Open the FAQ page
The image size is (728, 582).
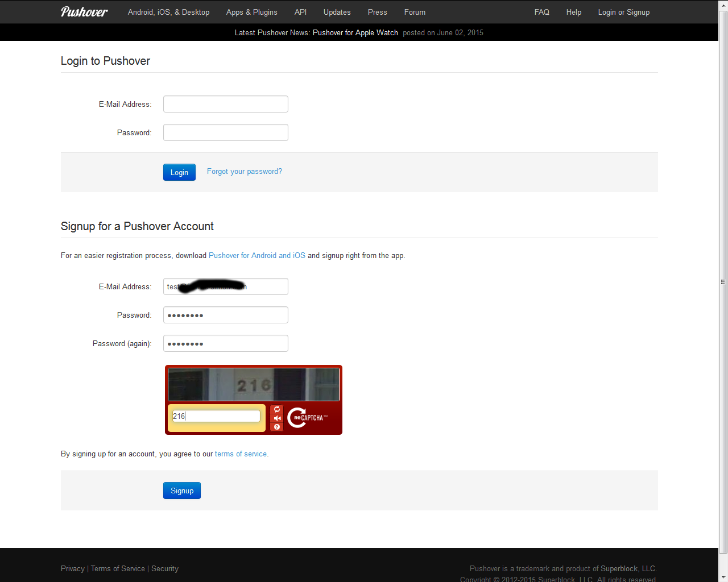tap(542, 12)
